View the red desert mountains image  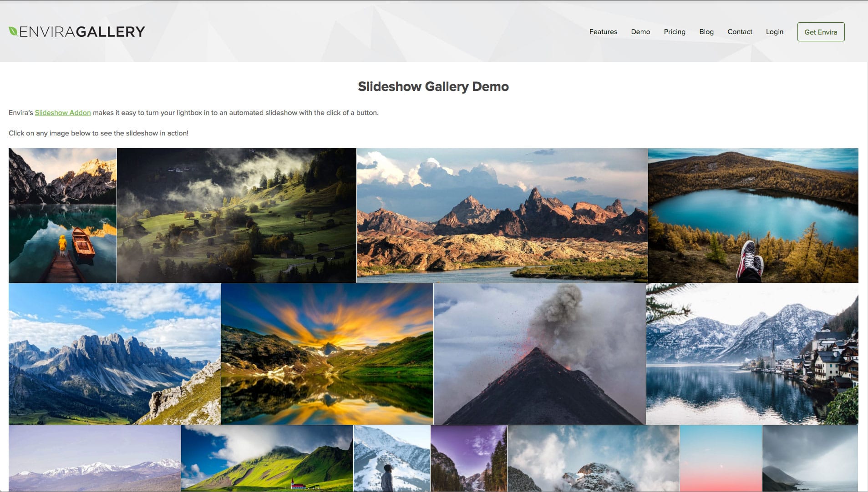coord(502,216)
